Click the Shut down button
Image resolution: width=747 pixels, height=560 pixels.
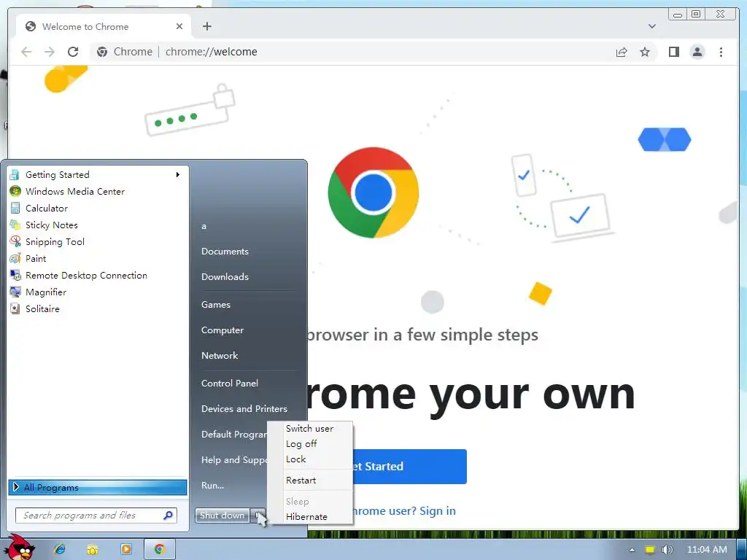click(222, 516)
